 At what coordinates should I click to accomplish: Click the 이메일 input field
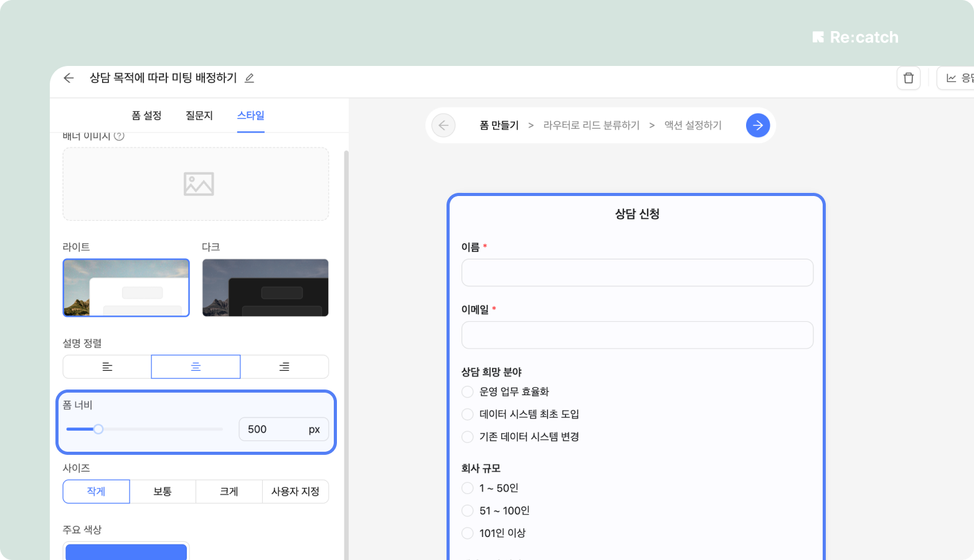[637, 335]
